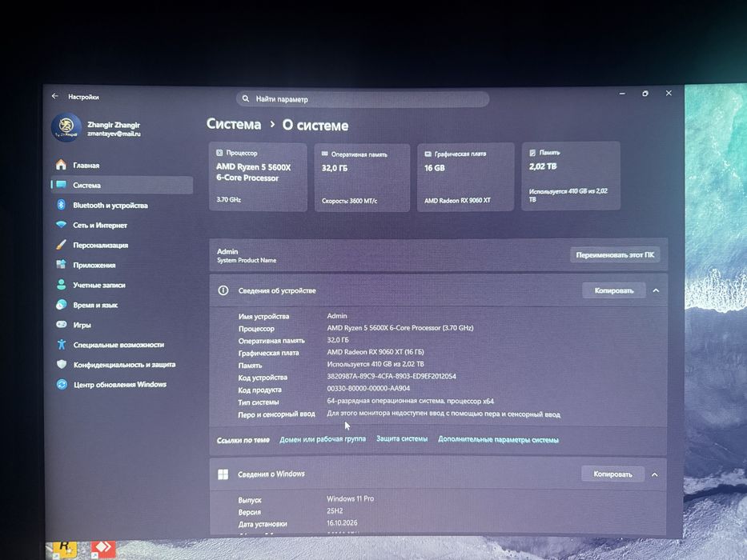Image resolution: width=747 pixels, height=560 pixels.
Task: Open the Память storage card
Action: click(571, 176)
